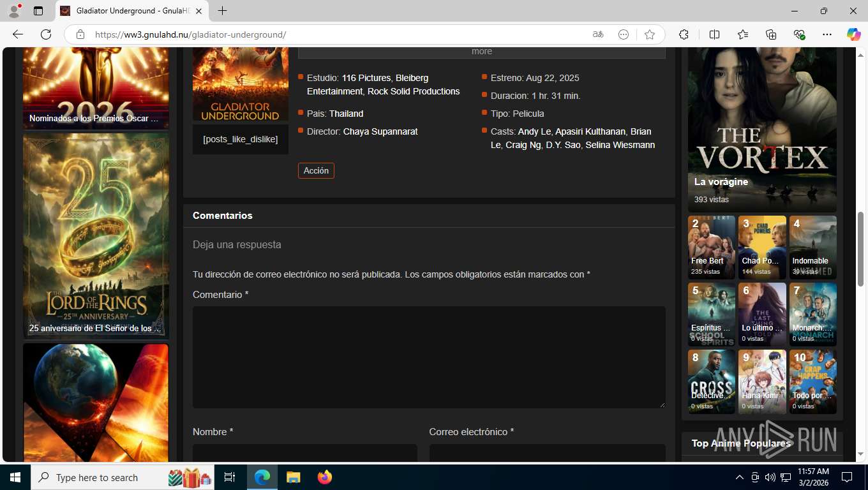The image size is (868, 490).
Task: Go back to the previous page
Action: click(18, 34)
